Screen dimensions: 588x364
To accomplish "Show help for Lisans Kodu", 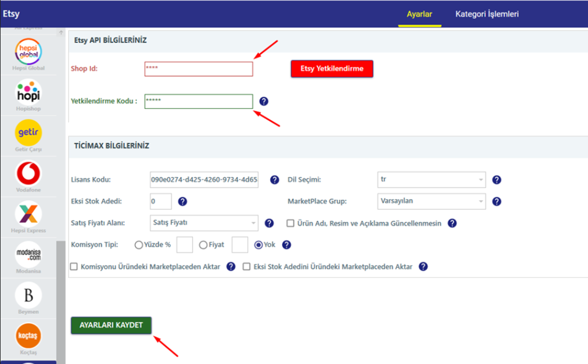I will [274, 180].
